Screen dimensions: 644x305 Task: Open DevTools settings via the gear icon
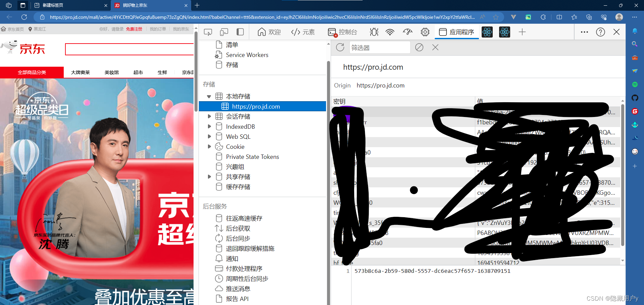pos(425,32)
